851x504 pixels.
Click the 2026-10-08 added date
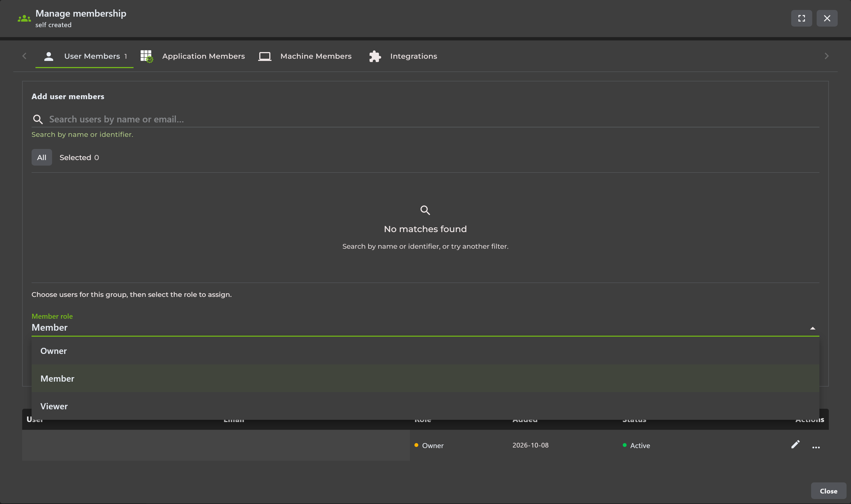point(530,445)
